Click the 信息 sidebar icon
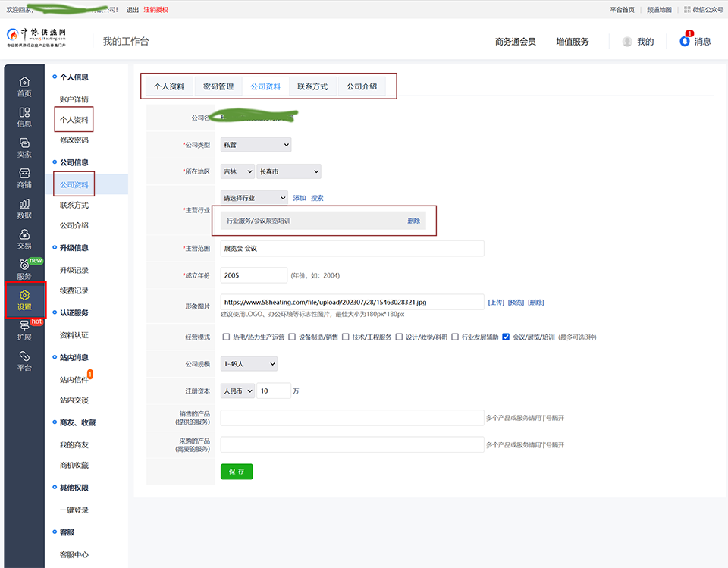Viewport: 728px width, 568px height. tap(24, 112)
